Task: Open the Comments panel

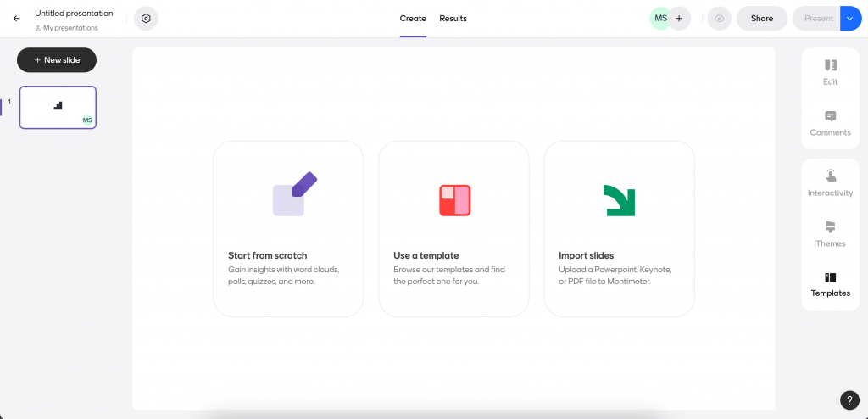Action: 830,123
